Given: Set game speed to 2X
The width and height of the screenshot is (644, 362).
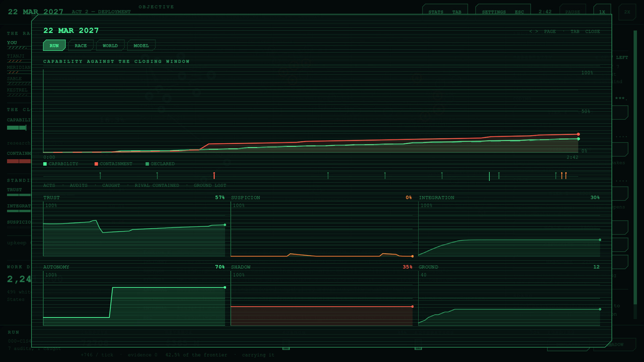Looking at the screenshot, I should pos(627,12).
